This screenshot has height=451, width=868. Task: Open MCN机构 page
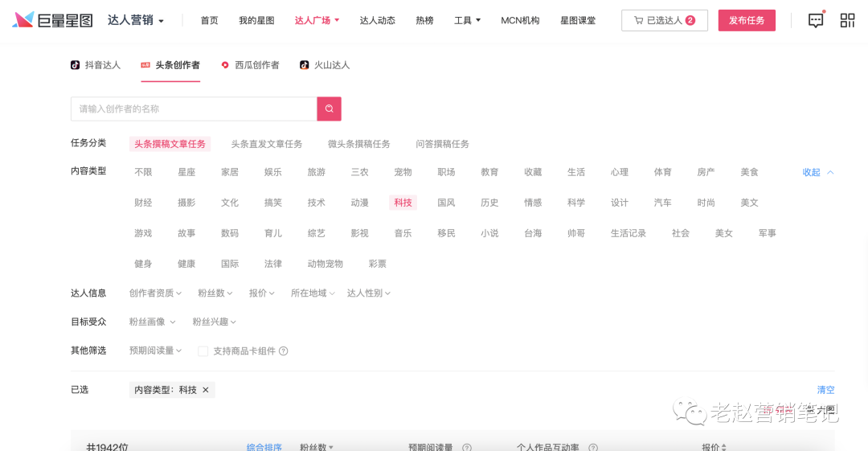point(520,21)
